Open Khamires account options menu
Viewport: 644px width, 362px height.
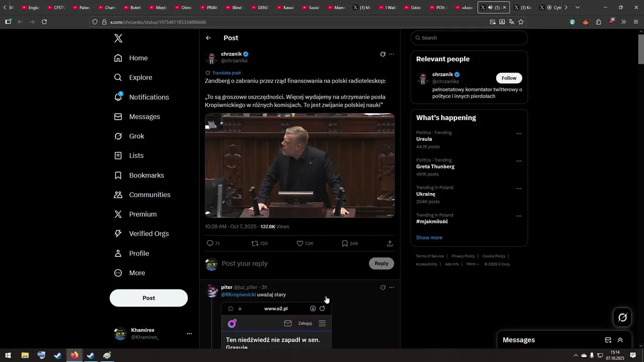click(x=189, y=334)
